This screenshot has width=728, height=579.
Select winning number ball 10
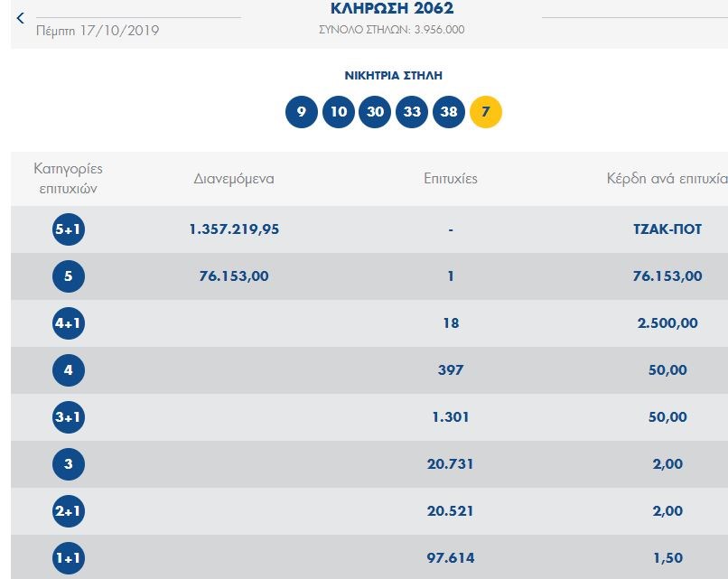(x=338, y=113)
